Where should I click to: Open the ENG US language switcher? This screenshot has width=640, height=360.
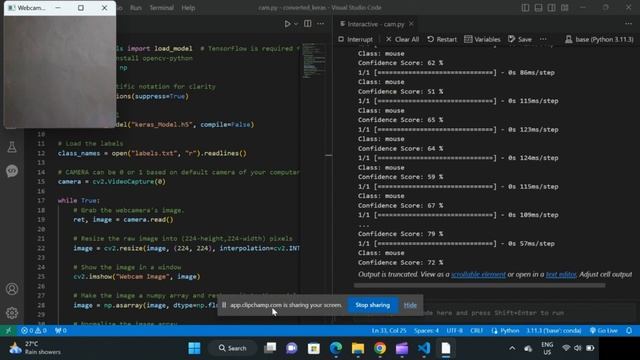tap(547, 348)
